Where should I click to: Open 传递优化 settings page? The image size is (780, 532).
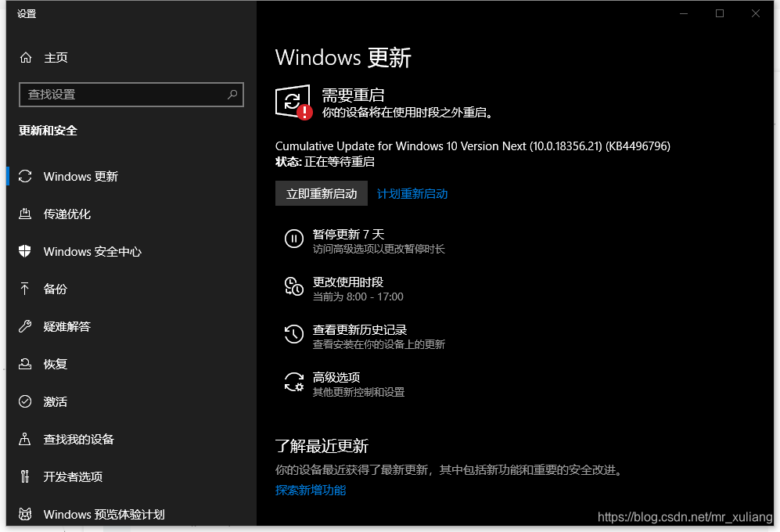[x=131, y=214]
